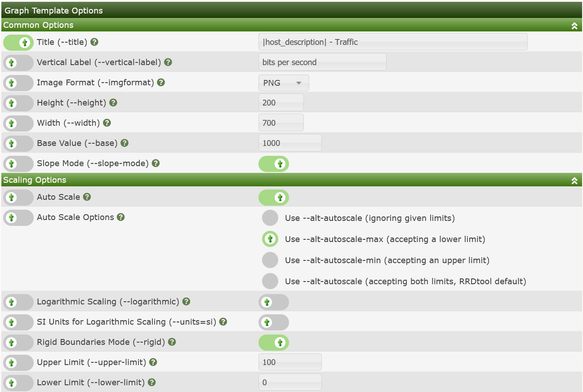
Task: Click the Common Options header
Action: (39, 26)
